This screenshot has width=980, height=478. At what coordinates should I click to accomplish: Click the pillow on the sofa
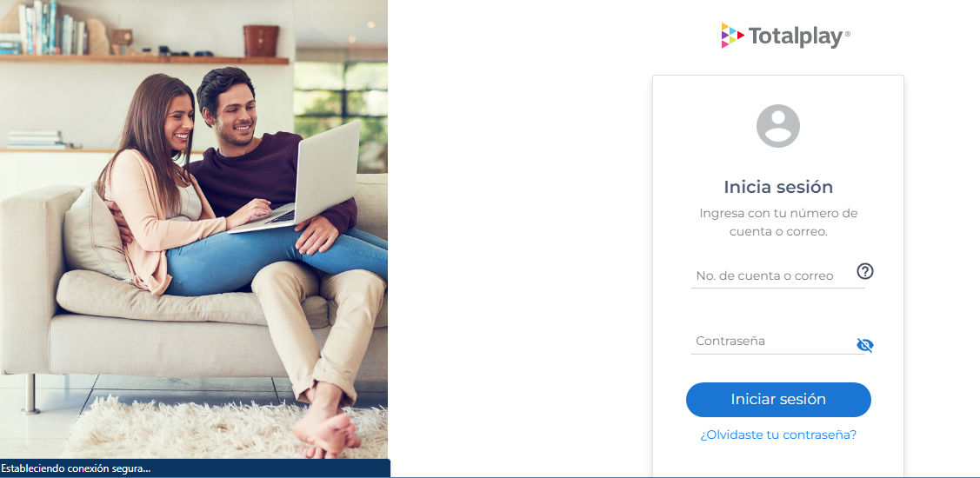[97, 234]
